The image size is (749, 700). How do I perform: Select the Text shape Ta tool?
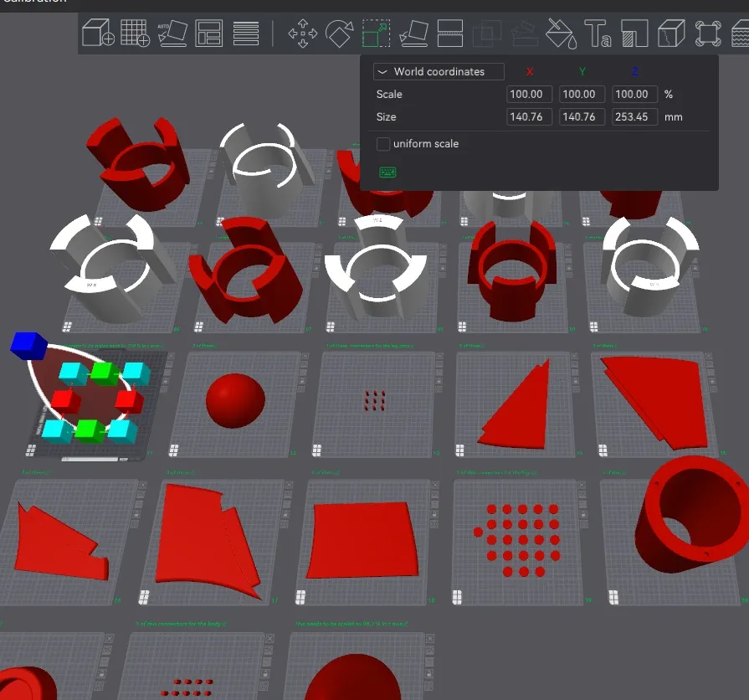[x=598, y=33]
